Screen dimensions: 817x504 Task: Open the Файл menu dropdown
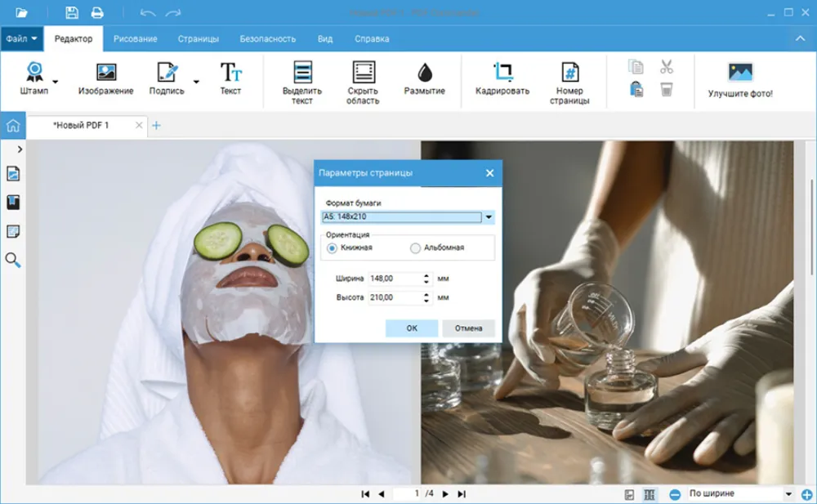[x=21, y=38]
